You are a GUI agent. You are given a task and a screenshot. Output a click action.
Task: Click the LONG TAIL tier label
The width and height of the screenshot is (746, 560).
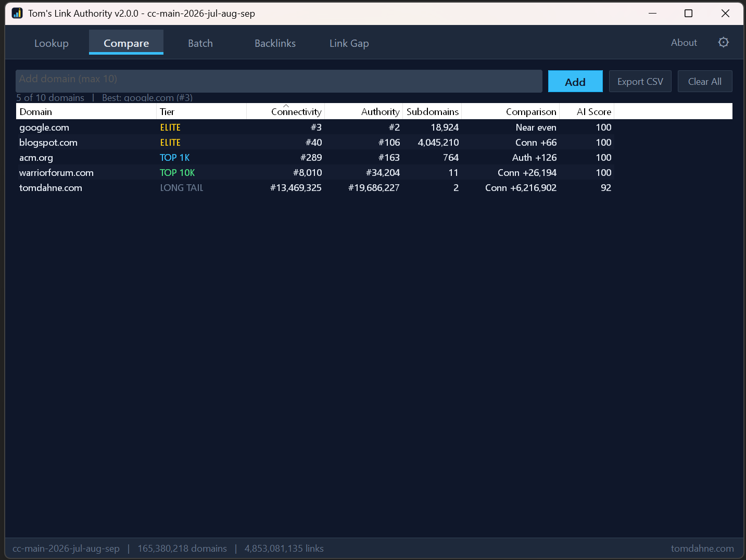(181, 188)
